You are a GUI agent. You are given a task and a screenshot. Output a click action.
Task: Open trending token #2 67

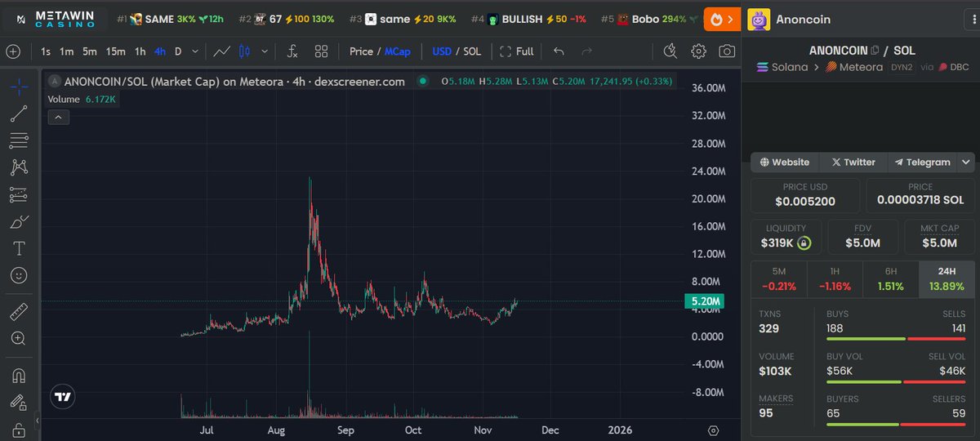(x=287, y=19)
